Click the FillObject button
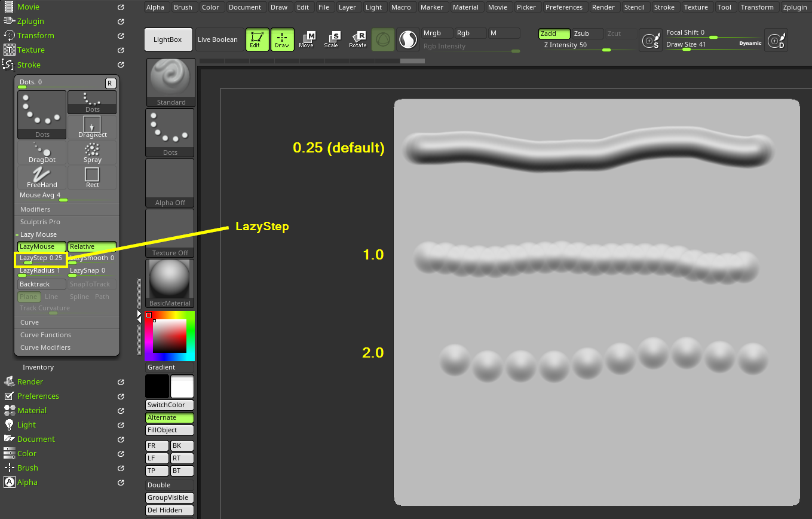This screenshot has height=519, width=812. 170,430
